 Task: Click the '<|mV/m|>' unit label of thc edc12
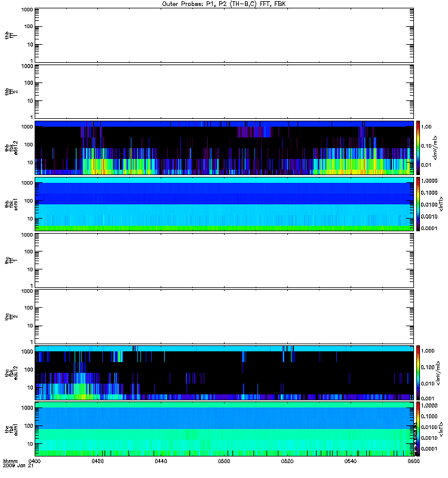[438, 373]
